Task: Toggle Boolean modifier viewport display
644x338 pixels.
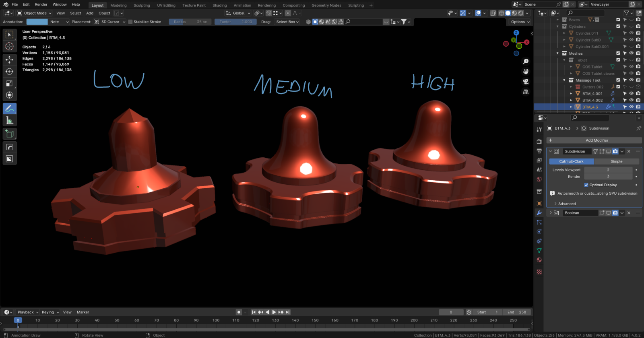Action: coord(609,213)
